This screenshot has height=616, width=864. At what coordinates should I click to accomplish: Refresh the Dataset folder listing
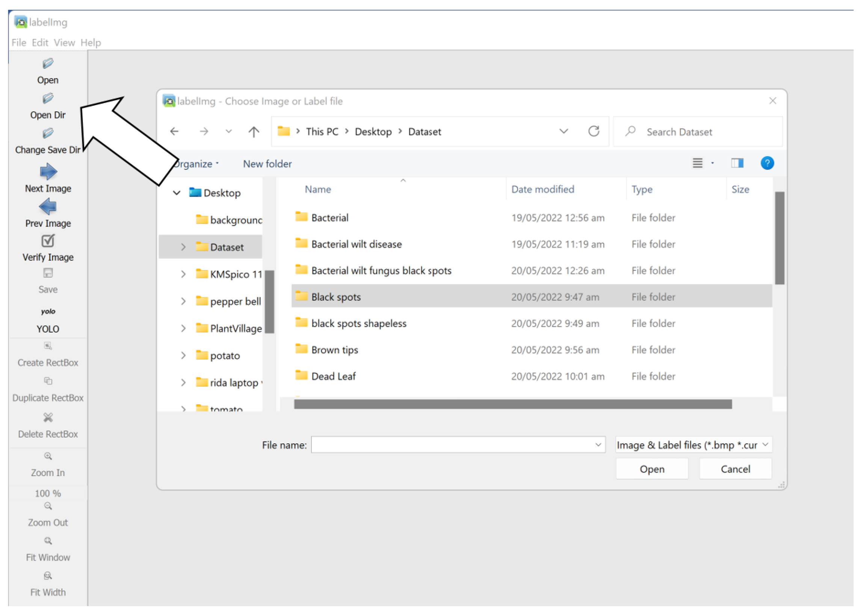point(594,132)
